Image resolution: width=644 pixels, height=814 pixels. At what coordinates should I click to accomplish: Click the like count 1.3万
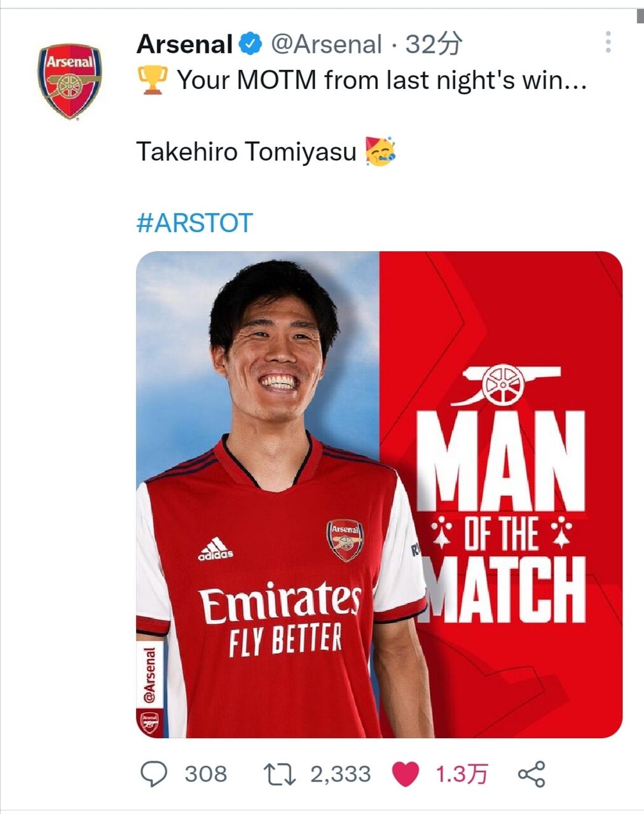tap(462, 774)
